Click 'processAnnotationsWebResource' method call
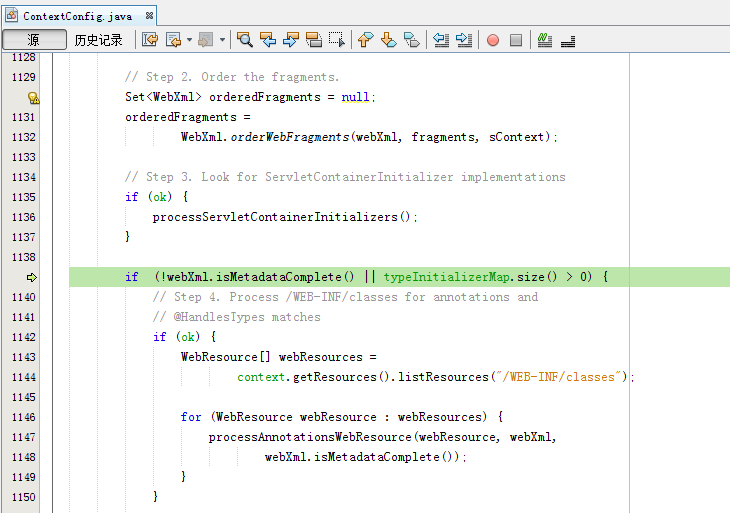The height and width of the screenshot is (513, 730). click(310, 437)
